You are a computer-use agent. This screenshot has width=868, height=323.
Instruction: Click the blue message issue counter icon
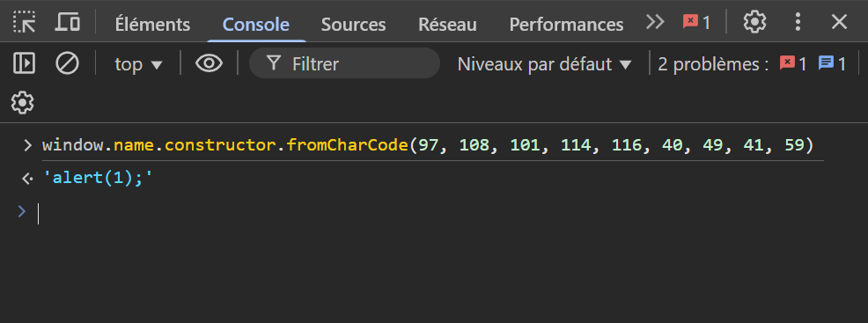832,64
